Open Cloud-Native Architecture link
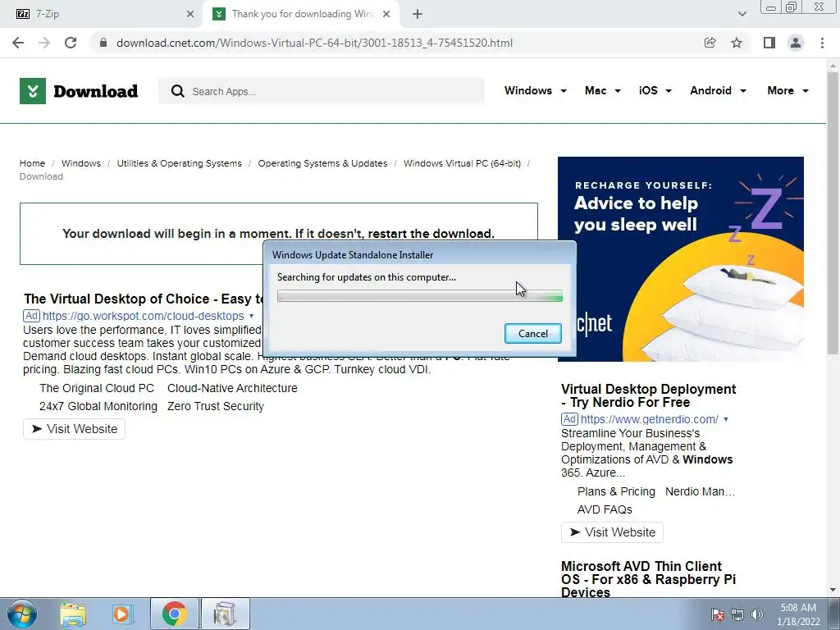This screenshot has height=630, width=840. tap(232, 388)
